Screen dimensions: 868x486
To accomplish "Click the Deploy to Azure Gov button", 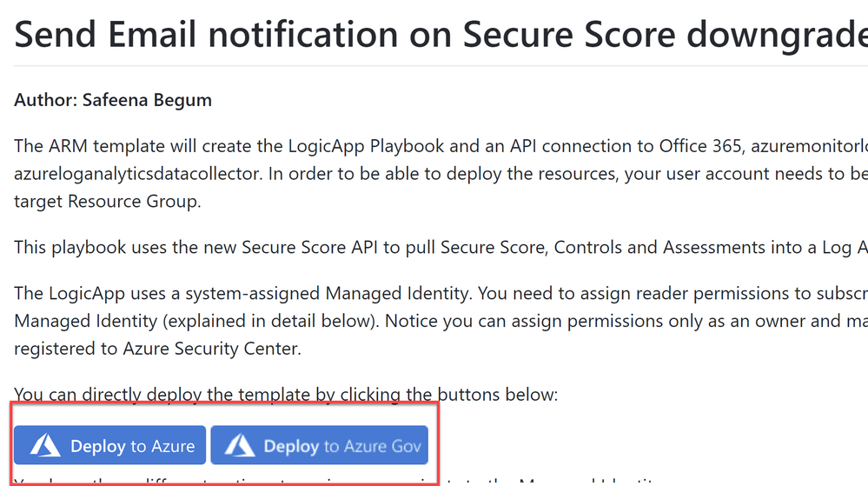I will coord(319,446).
